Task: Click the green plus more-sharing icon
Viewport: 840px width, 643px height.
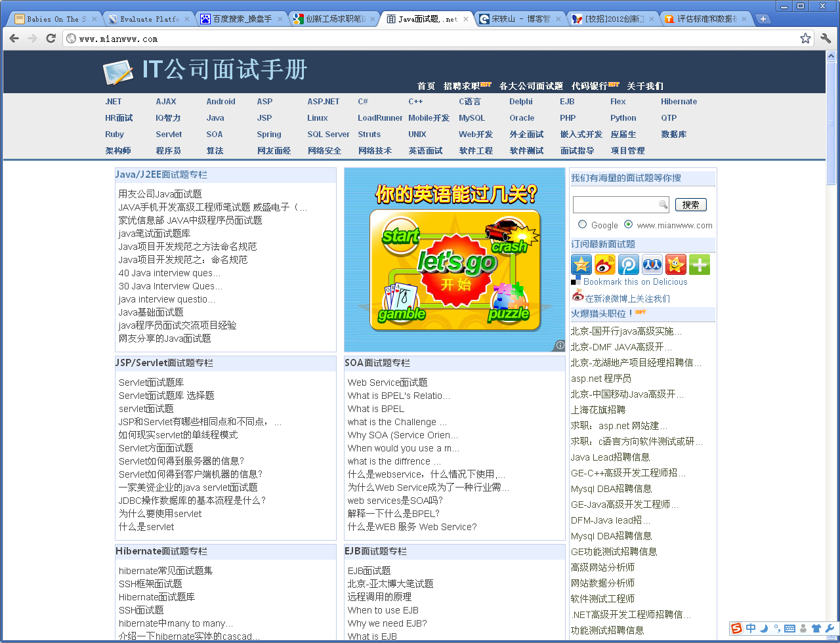Action: pyautogui.click(x=700, y=264)
